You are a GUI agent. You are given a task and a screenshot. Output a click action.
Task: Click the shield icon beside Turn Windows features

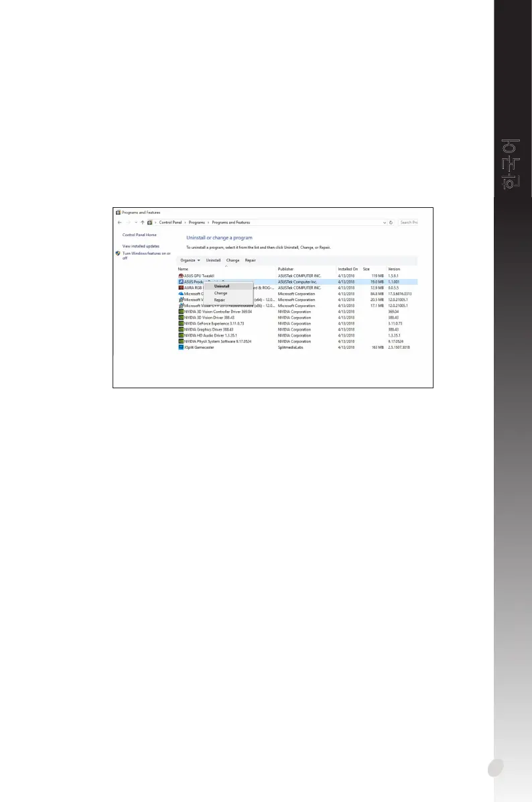118,253
